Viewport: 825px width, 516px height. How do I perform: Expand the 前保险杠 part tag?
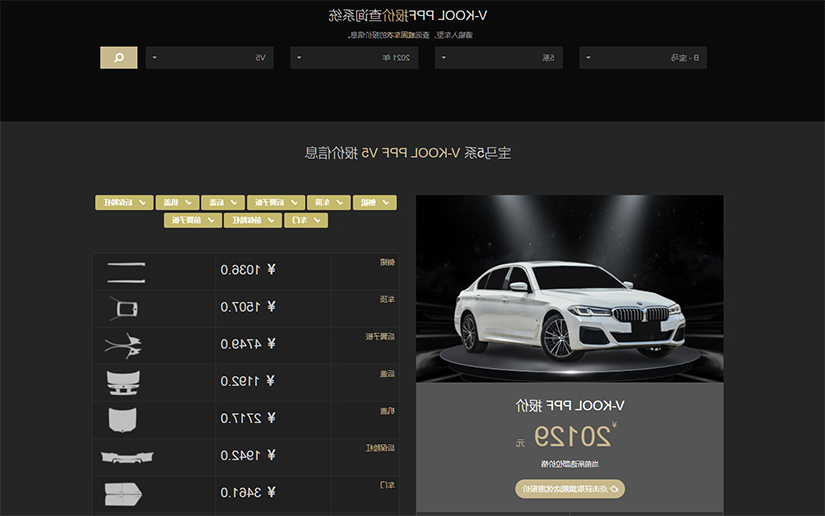click(x=253, y=220)
